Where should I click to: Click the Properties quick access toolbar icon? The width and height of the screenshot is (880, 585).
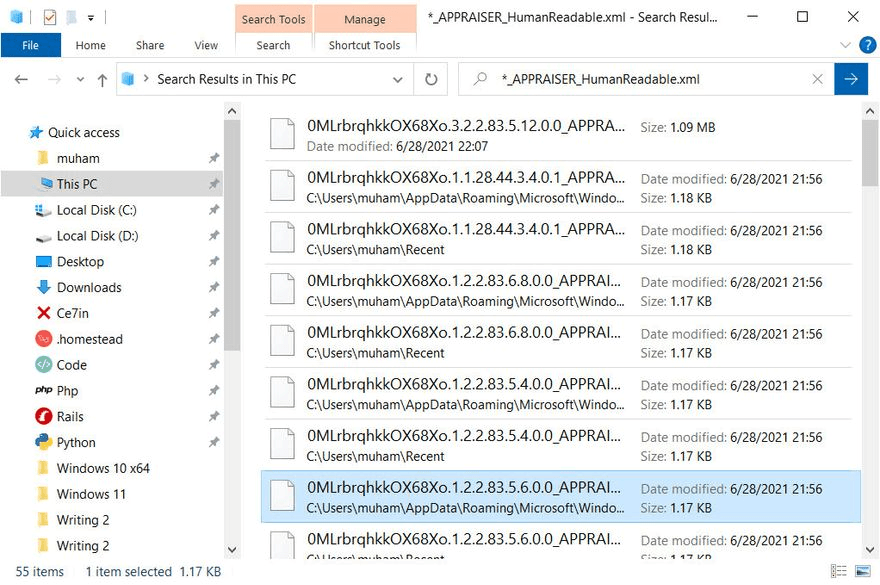coord(49,17)
